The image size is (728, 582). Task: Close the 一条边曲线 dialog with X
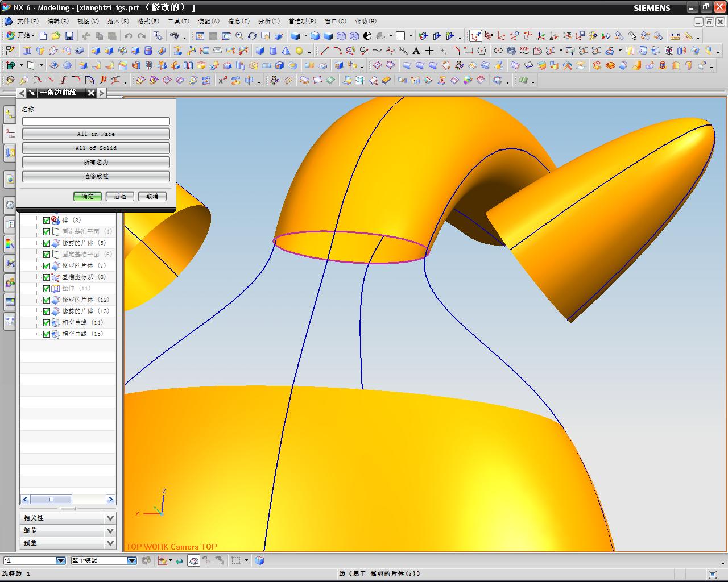point(91,93)
